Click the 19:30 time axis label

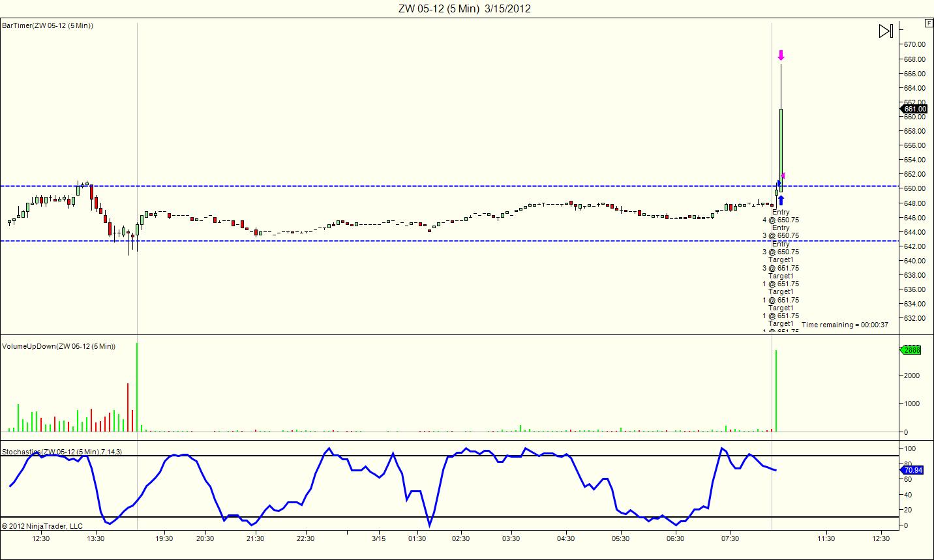[x=164, y=538]
